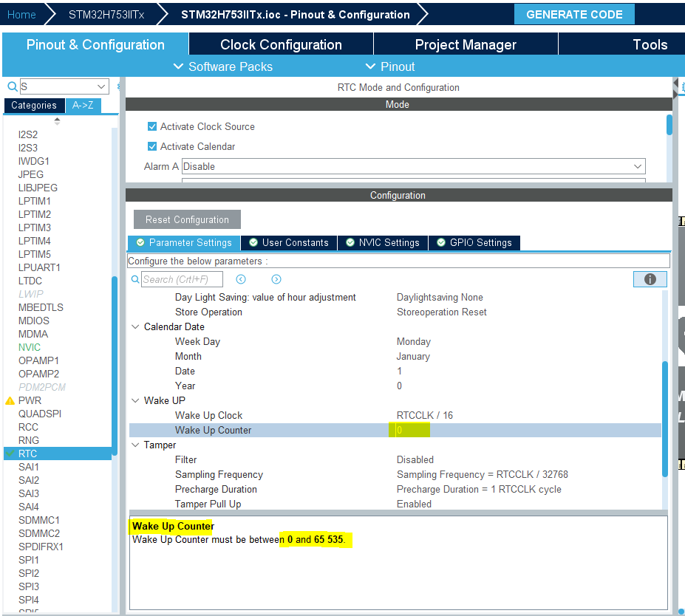Screen dimensions: 685x616
Task: Click the previous search result arrow icon
Action: pyautogui.click(x=241, y=279)
